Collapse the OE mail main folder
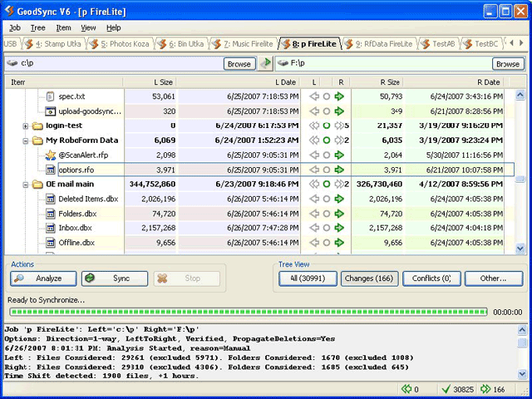 point(26,185)
